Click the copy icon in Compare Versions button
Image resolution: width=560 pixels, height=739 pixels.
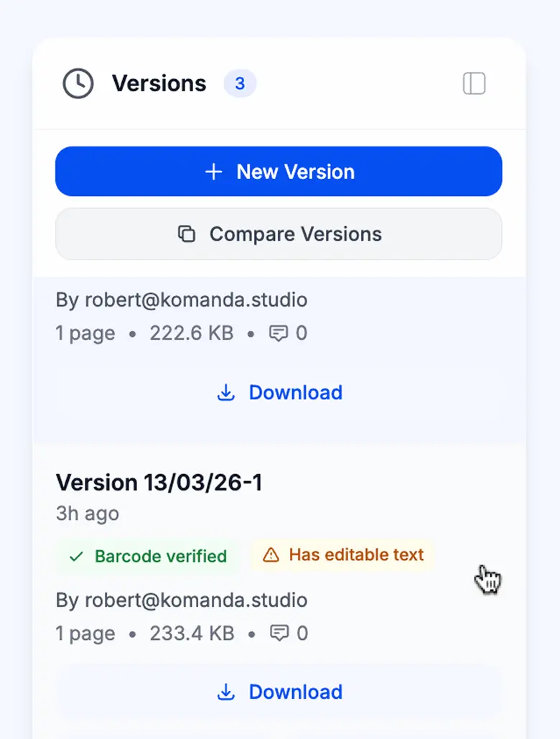point(187,233)
